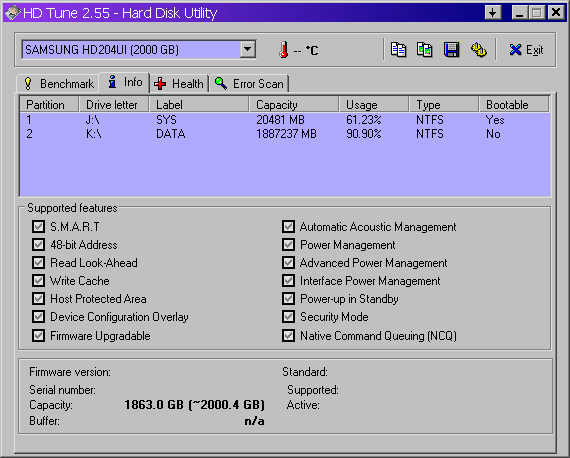Toggle the Host Protected Area checkbox
Image resolution: width=570 pixels, height=458 pixels.
click(38, 299)
